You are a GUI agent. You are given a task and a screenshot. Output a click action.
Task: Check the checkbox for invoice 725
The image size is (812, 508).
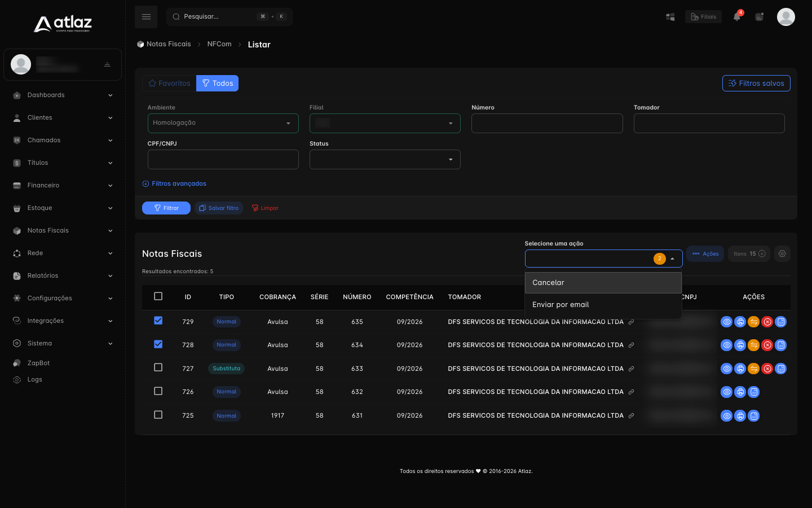[x=158, y=415]
